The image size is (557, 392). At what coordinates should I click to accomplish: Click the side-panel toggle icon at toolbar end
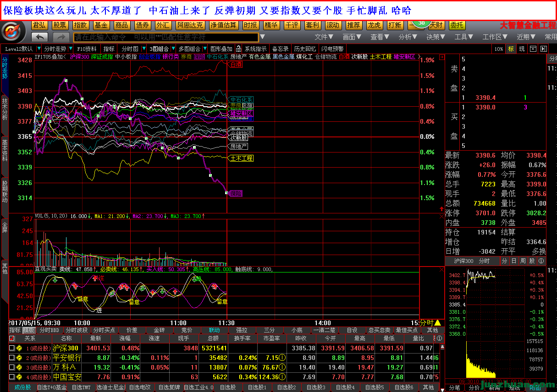(543, 49)
